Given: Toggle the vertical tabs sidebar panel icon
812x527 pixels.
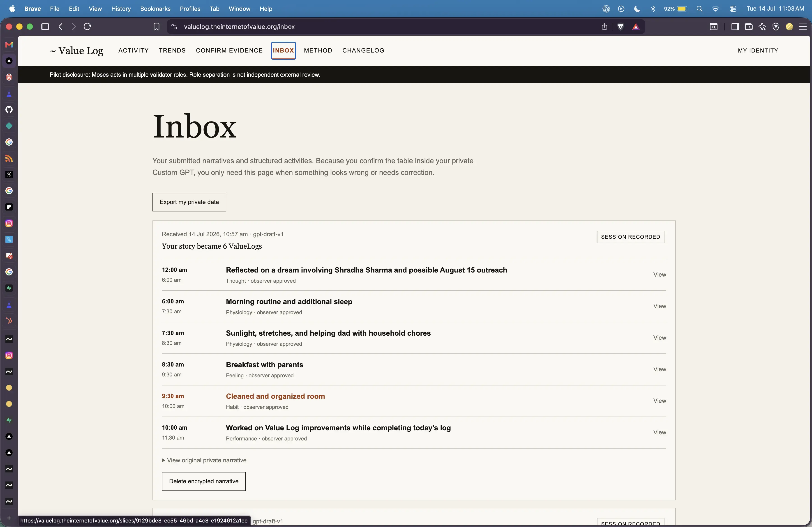Looking at the screenshot, I should [45, 27].
